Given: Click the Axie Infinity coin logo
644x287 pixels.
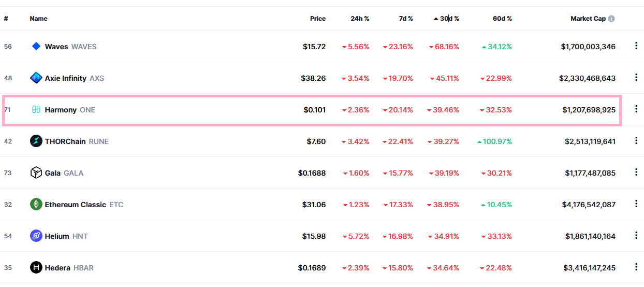Looking at the screenshot, I should click(36, 78).
